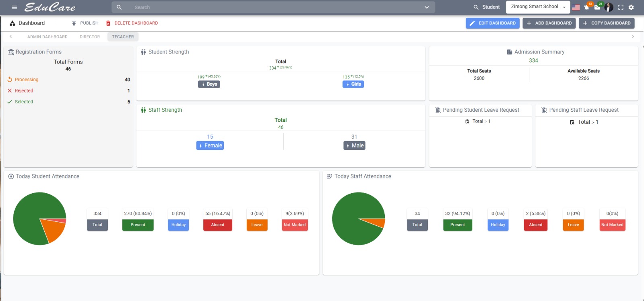The height and width of the screenshot is (301, 644).
Task: Click Available Seats value 2266
Action: click(584, 78)
